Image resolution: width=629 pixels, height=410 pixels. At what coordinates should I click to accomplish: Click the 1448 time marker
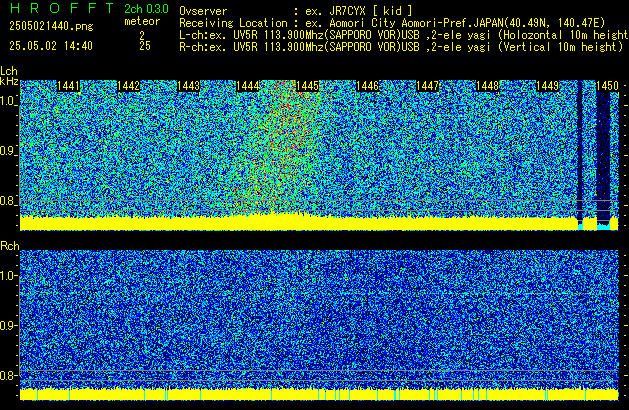487,86
